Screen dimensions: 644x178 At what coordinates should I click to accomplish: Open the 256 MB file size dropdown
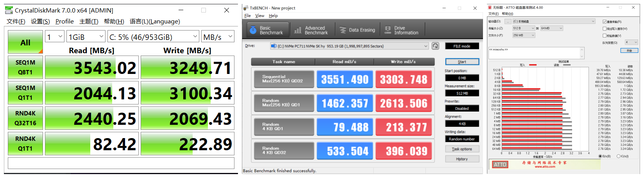pos(524,35)
